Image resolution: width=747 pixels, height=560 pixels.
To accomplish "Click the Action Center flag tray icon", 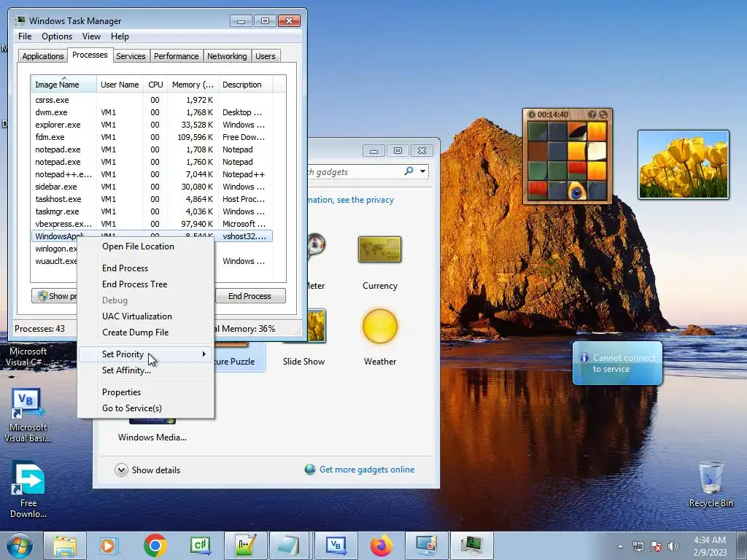I will point(656,545).
